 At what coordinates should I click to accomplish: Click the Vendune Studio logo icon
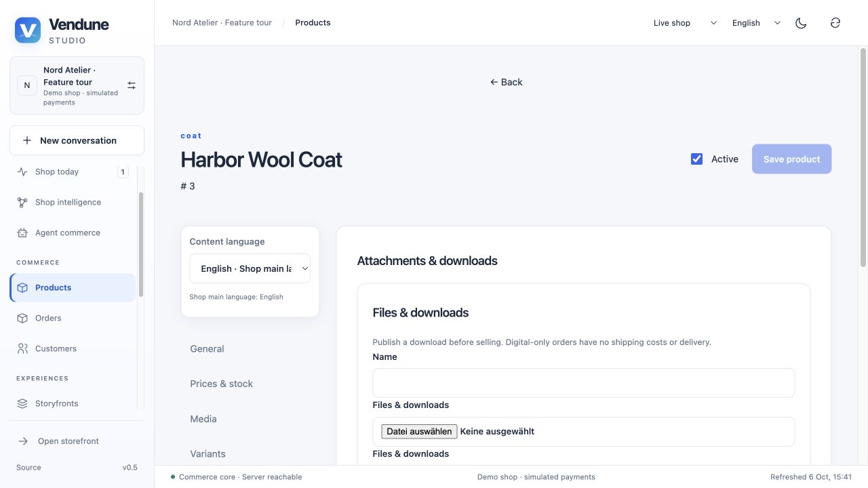(28, 30)
